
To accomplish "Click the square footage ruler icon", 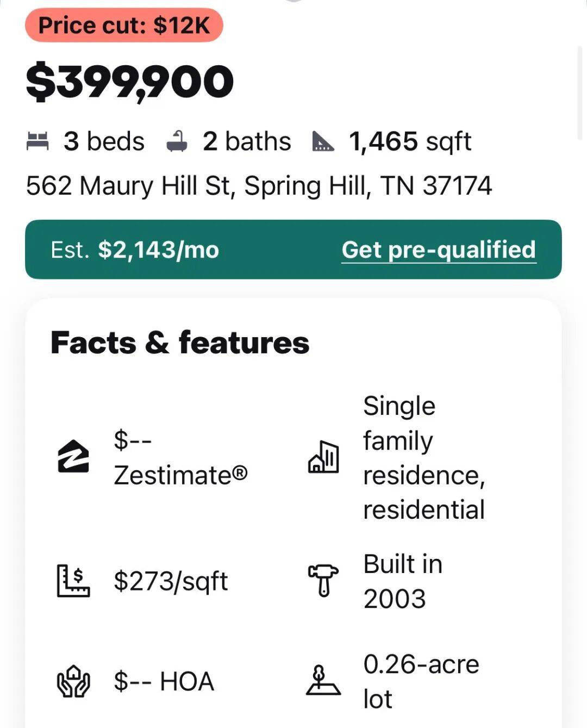I will tap(323, 141).
